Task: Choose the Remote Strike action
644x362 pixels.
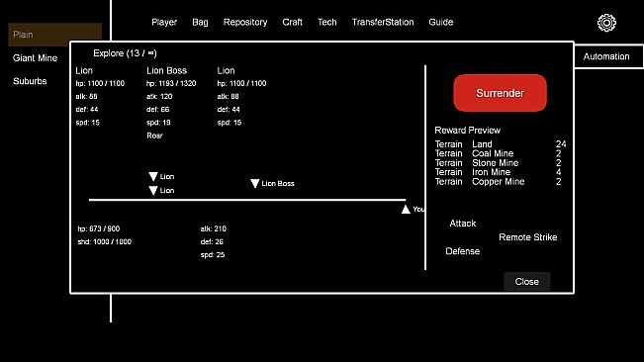Action: [x=528, y=237]
